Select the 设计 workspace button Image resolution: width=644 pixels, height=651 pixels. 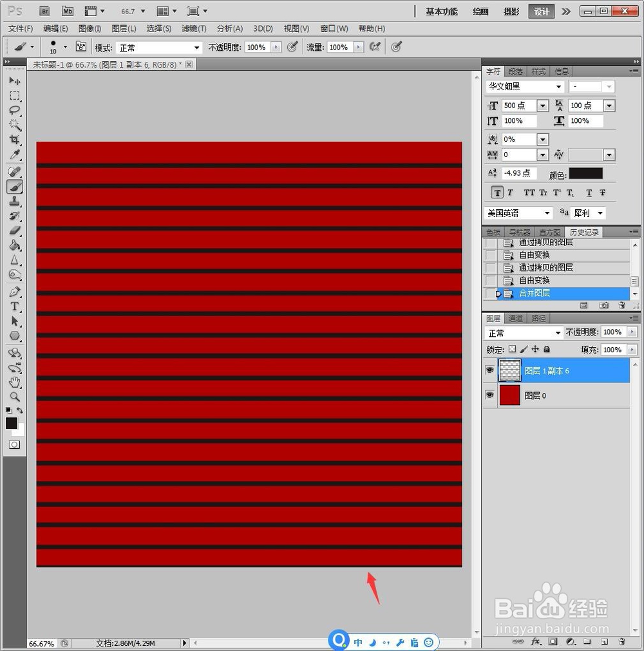[x=541, y=12]
